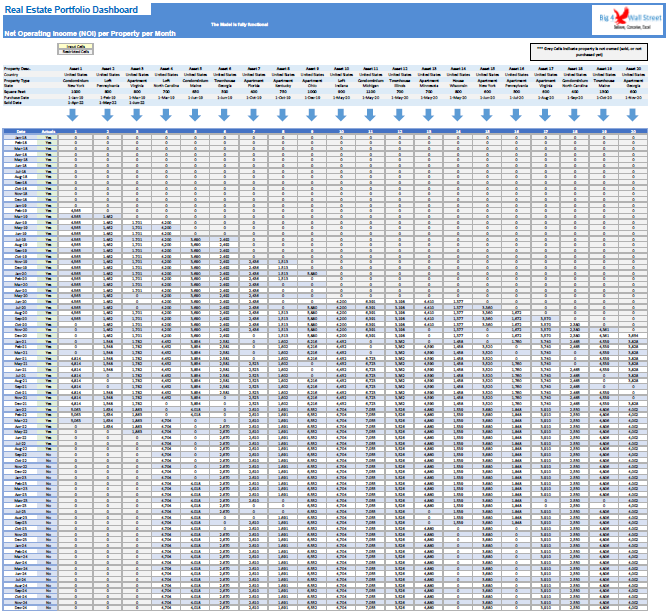
Task: Click the Indiana state cell under Asset 10
Action: pyautogui.click(x=341, y=85)
